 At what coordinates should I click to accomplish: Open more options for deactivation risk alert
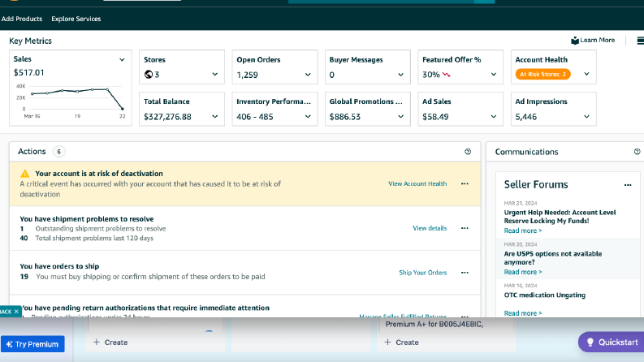(465, 184)
